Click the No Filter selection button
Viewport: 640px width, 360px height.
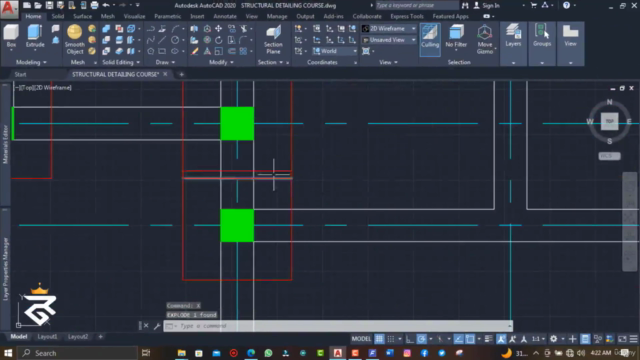point(456,37)
